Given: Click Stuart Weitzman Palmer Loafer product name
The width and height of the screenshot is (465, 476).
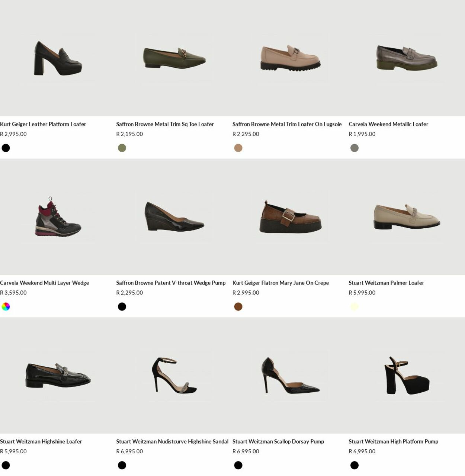Looking at the screenshot, I should pyautogui.click(x=386, y=283).
